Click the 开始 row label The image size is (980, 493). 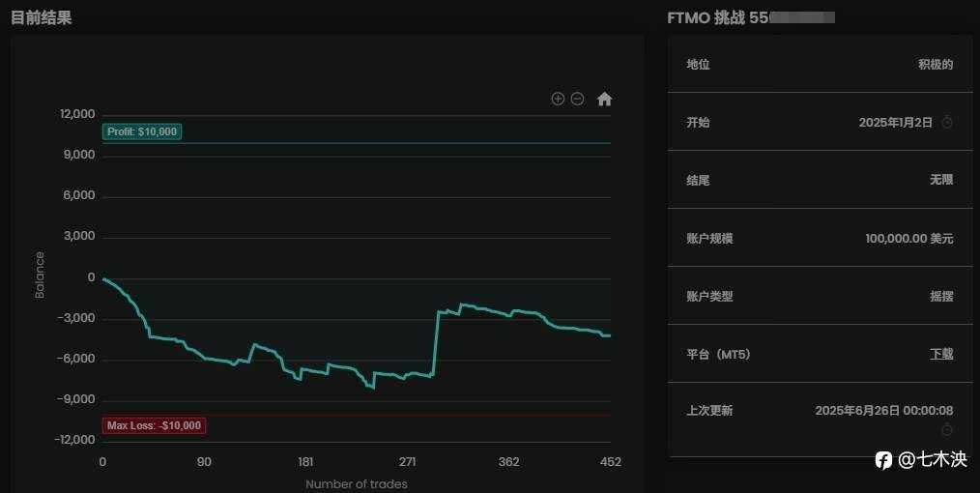(698, 122)
